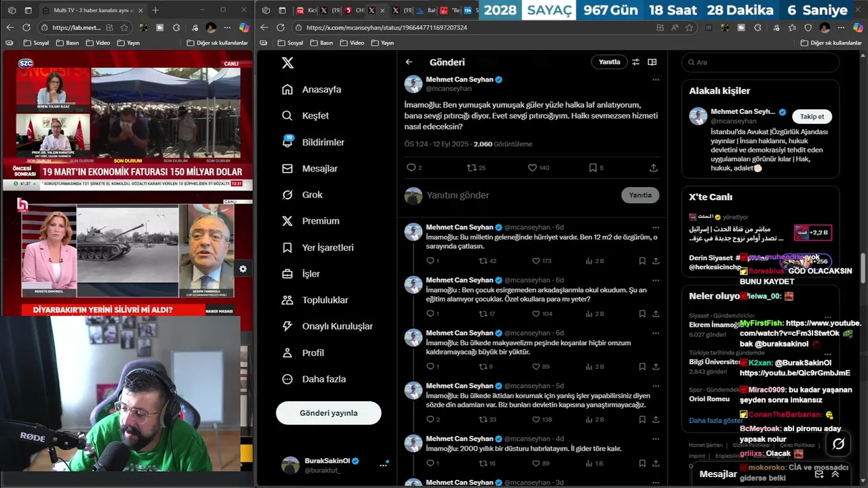Click the x.com address bar URL
Screen dimensions: 868x488
click(x=387, y=28)
